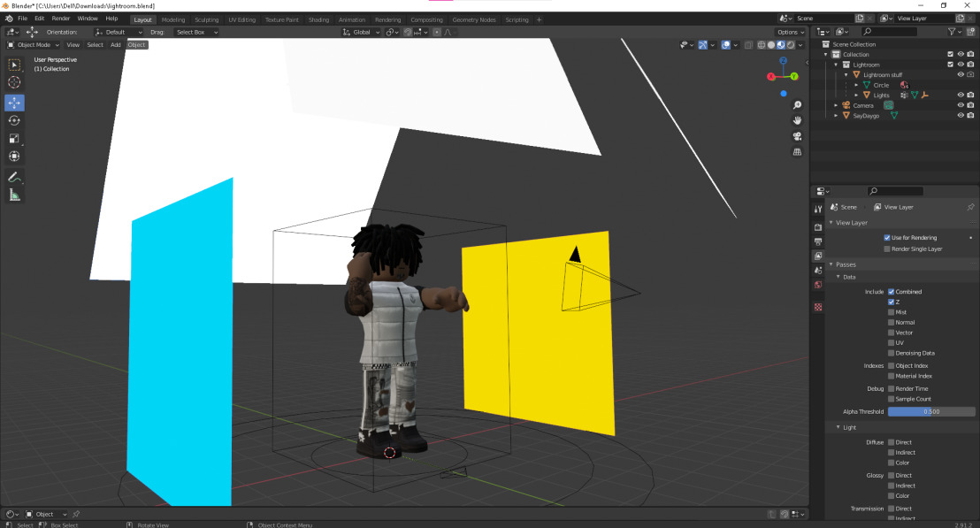Screen dimensions: 980x528
Task: Open the Render Properties tab
Action: pyautogui.click(x=818, y=226)
